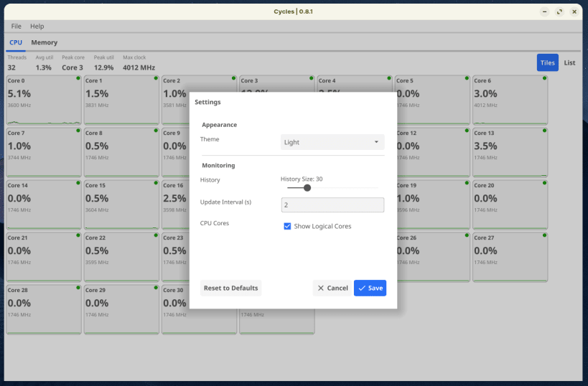Click the green status dot on Core 15
This screenshot has width=588, height=386.
(156, 183)
